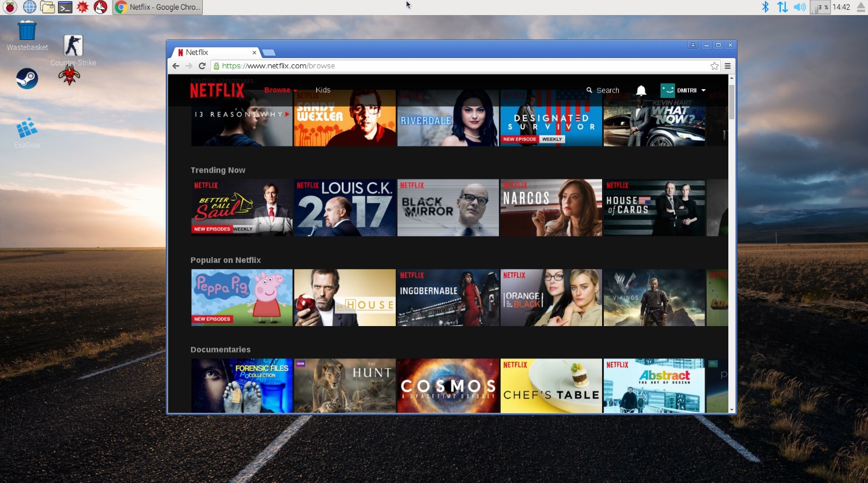The image size is (868, 483).
Task: Click the Documentaries row heading
Action: (220, 350)
